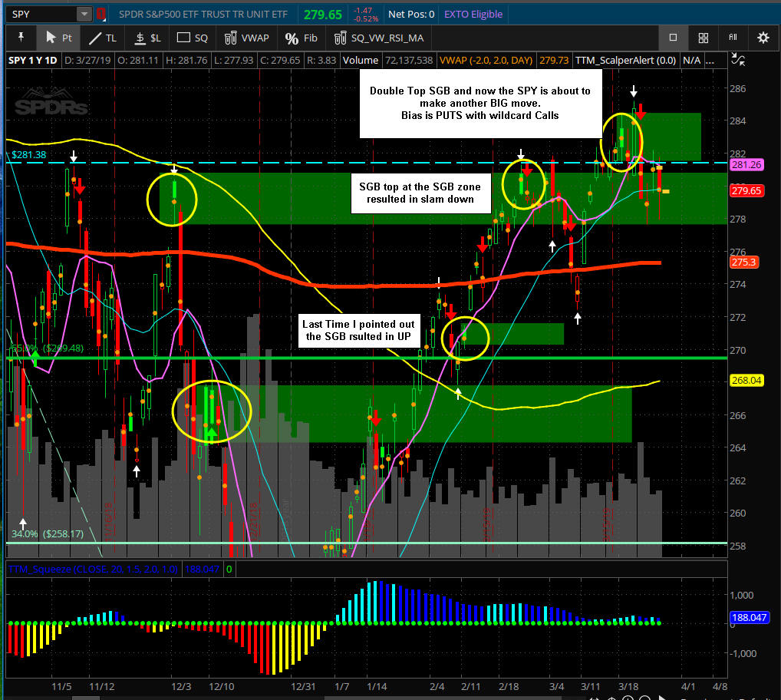The height and width of the screenshot is (700, 781).
Task: Pick the $L price level tool
Action: pyautogui.click(x=147, y=38)
